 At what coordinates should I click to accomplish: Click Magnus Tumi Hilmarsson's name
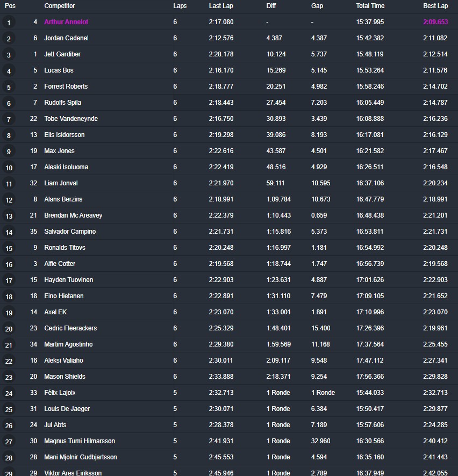pyautogui.click(x=80, y=441)
